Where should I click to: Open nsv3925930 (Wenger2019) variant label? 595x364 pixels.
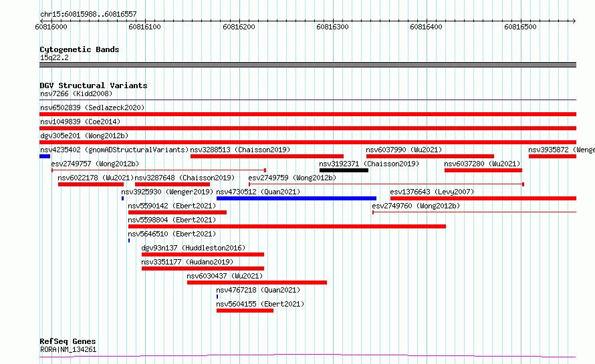coord(167,192)
